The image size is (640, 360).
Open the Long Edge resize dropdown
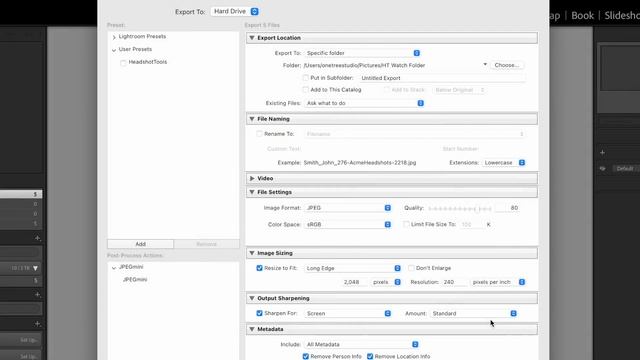[x=353, y=268]
